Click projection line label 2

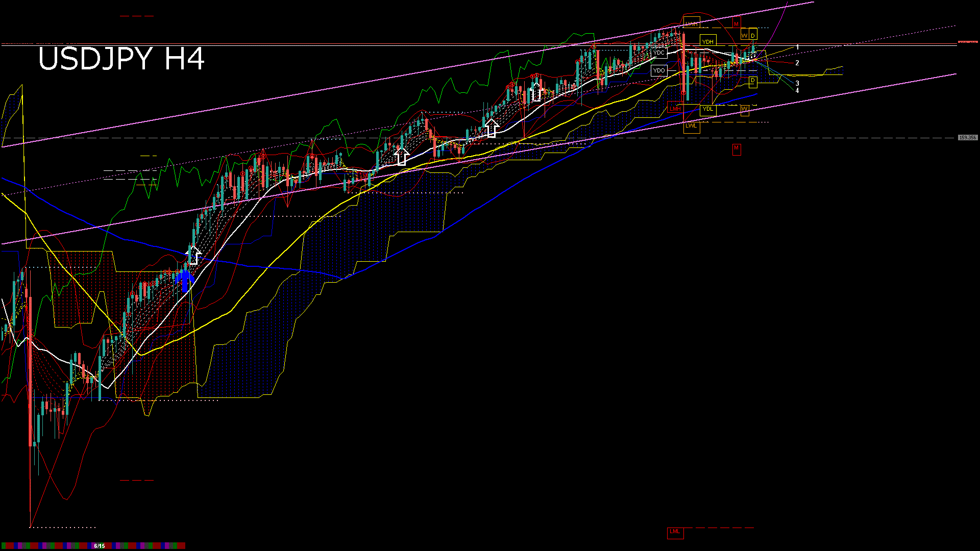(797, 63)
